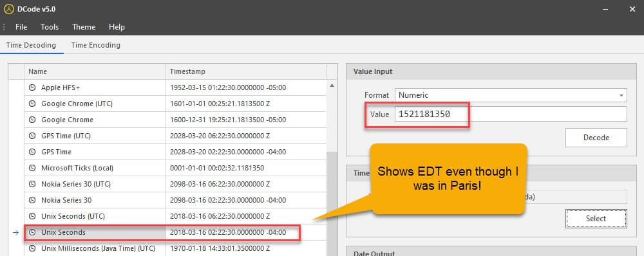Image resolution: width=644 pixels, height=256 pixels.
Task: Open the Tools menu
Action: coord(50,27)
